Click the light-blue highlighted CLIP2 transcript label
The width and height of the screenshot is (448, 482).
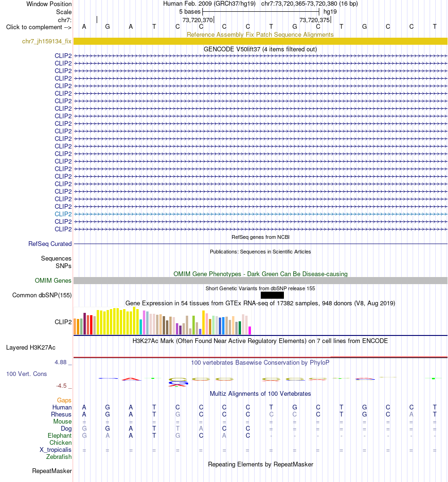[x=63, y=214]
